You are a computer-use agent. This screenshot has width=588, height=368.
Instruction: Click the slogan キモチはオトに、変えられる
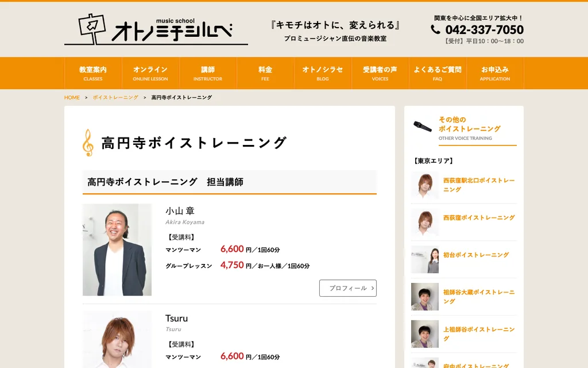pyautogui.click(x=335, y=25)
